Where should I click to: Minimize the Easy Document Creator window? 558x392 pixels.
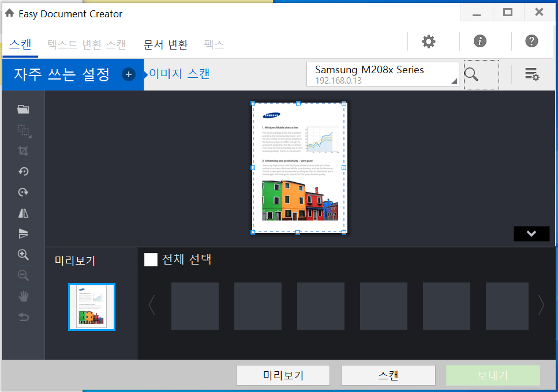coord(477,13)
